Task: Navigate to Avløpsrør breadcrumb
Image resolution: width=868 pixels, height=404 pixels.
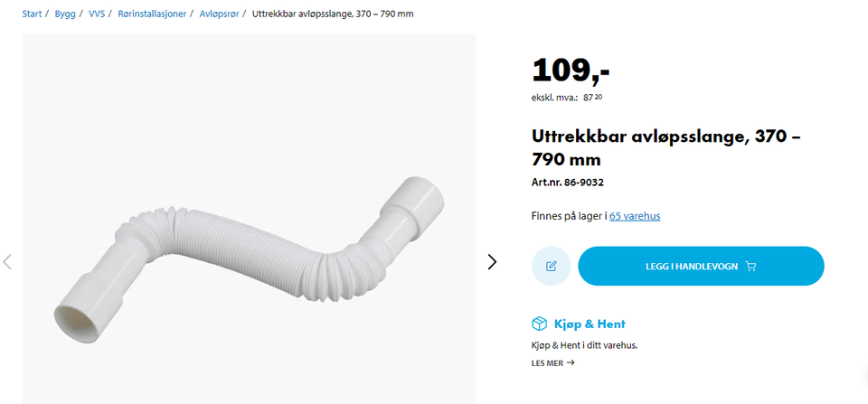Action: click(219, 14)
